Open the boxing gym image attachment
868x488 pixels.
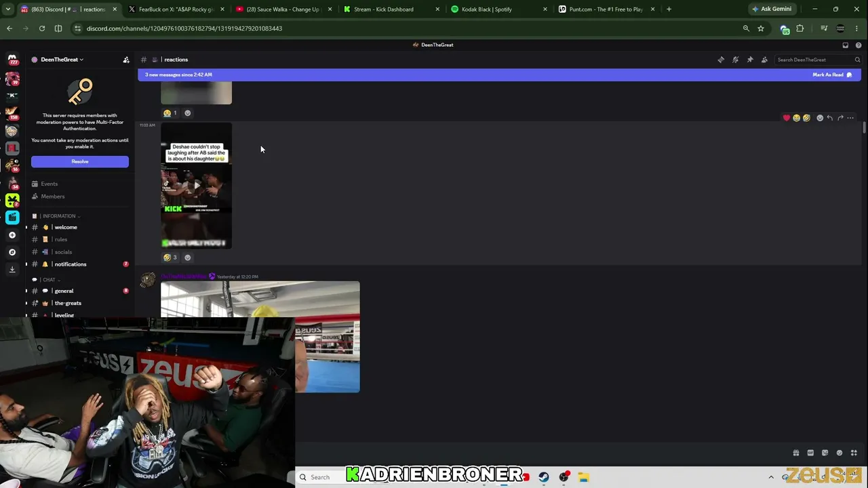pos(260,337)
